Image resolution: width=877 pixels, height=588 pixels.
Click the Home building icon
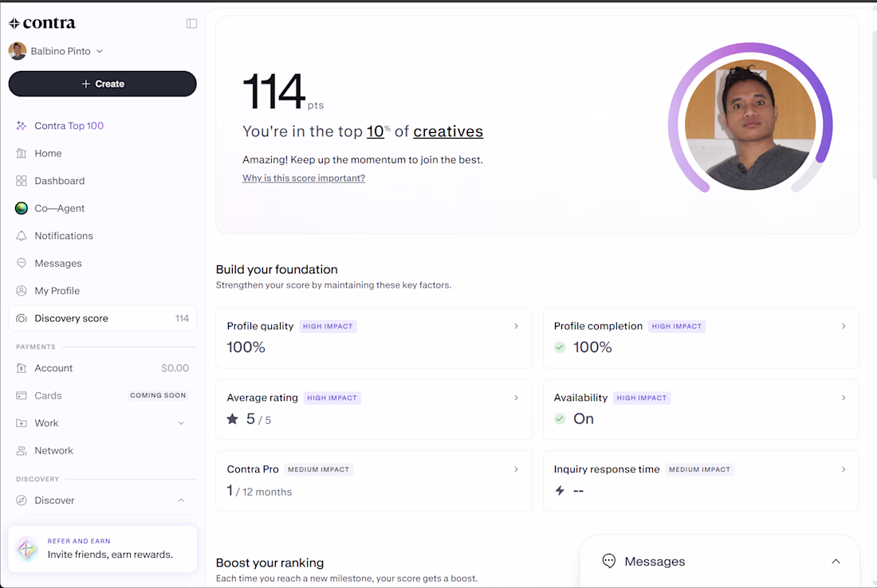[22, 153]
